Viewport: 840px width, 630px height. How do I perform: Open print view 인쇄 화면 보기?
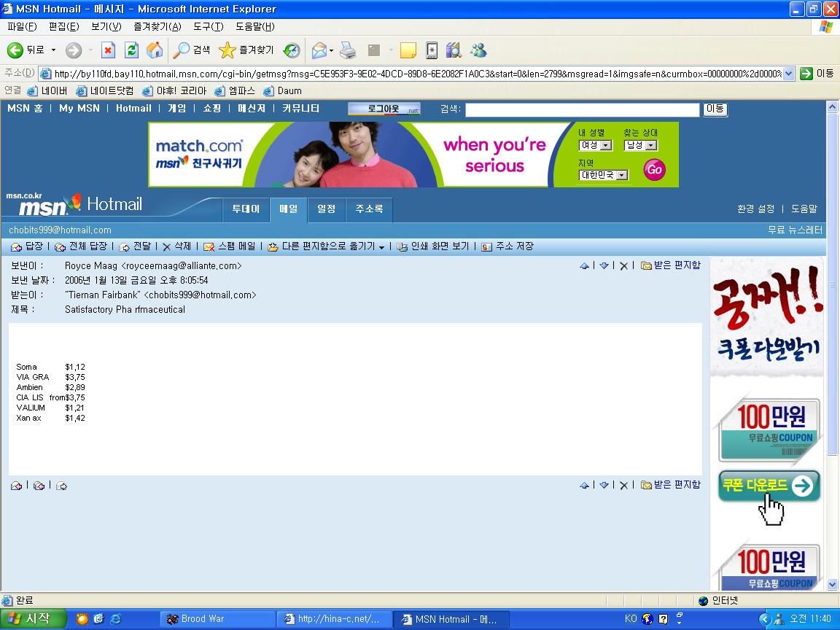433,246
